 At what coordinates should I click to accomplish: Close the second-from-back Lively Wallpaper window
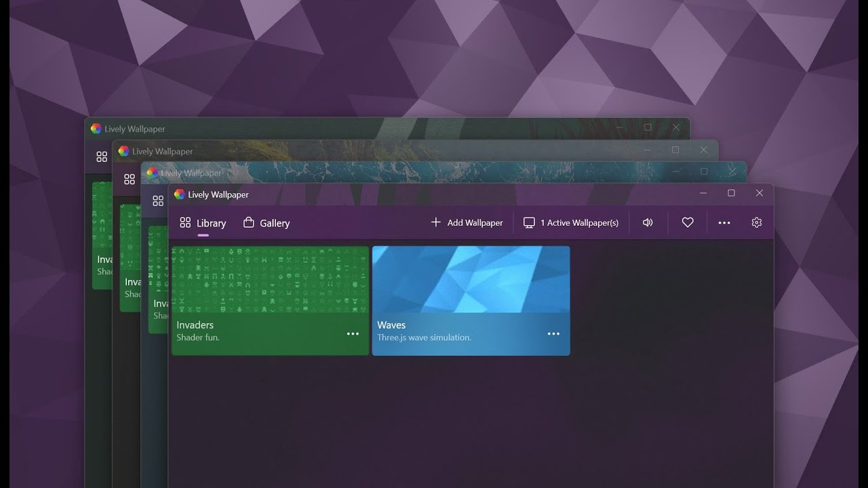704,150
